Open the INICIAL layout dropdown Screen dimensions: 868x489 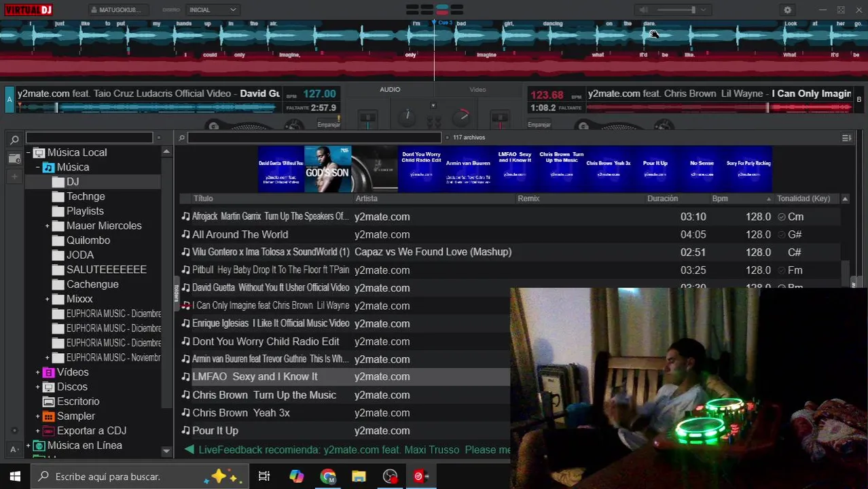pyautogui.click(x=213, y=10)
